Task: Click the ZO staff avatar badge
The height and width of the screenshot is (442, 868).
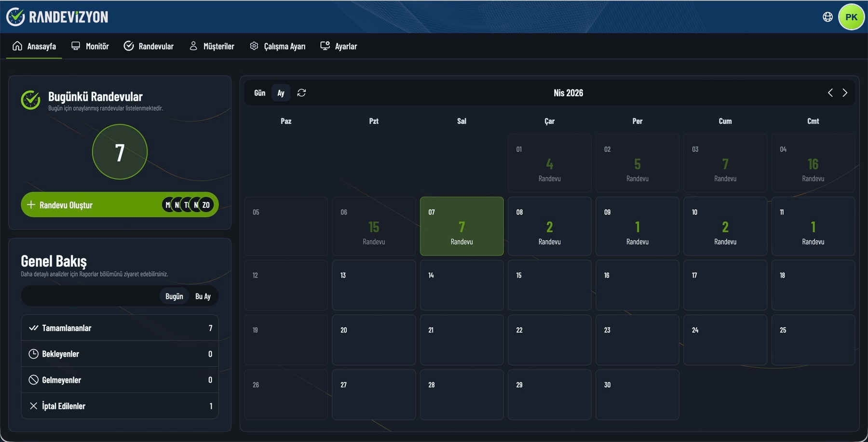Action: pos(206,205)
